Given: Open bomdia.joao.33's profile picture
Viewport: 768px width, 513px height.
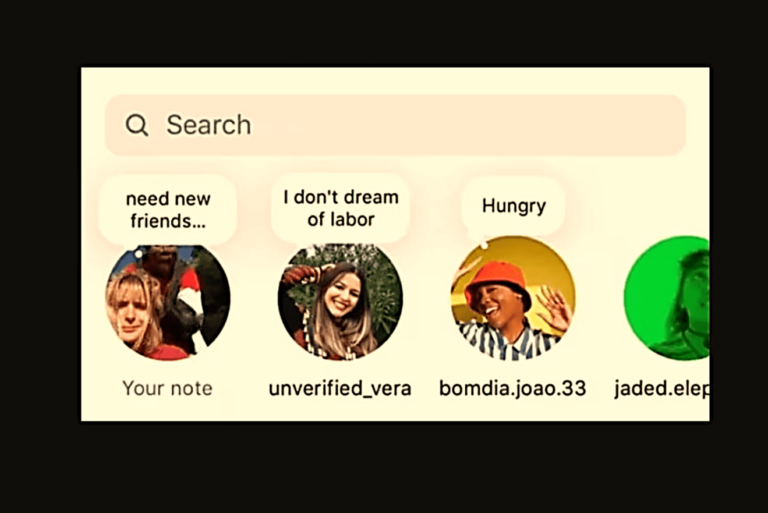Looking at the screenshot, I should pos(513,298).
